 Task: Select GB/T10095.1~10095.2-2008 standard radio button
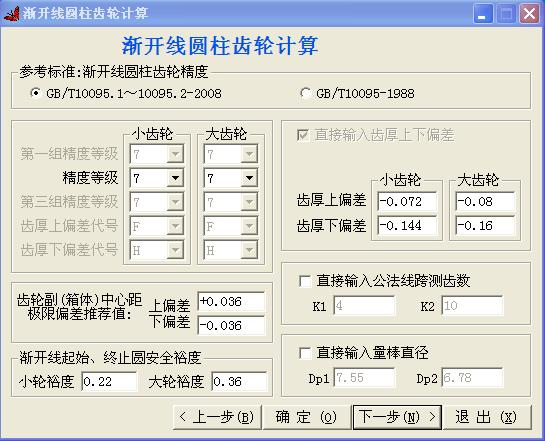coord(35,93)
